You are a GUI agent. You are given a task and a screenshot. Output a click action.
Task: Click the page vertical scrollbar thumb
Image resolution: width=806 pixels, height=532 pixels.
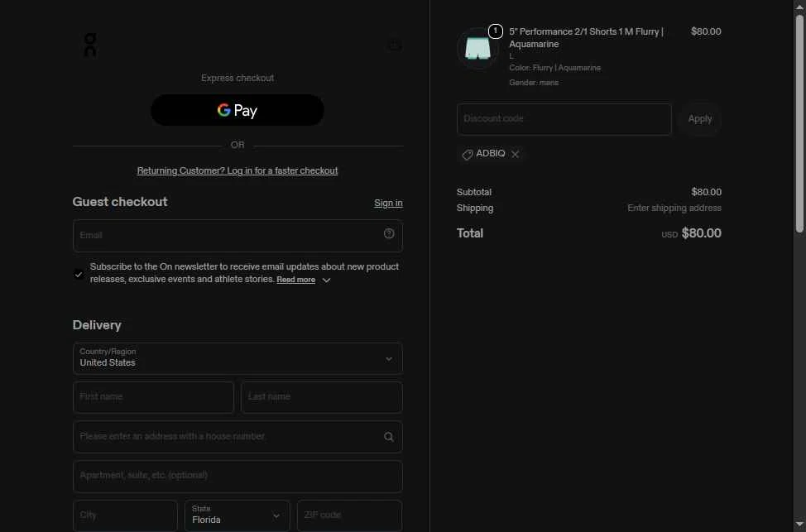[799, 123]
